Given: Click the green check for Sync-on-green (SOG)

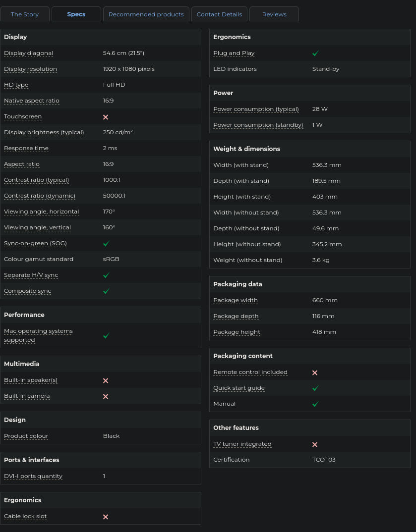Looking at the screenshot, I should pyautogui.click(x=106, y=244).
